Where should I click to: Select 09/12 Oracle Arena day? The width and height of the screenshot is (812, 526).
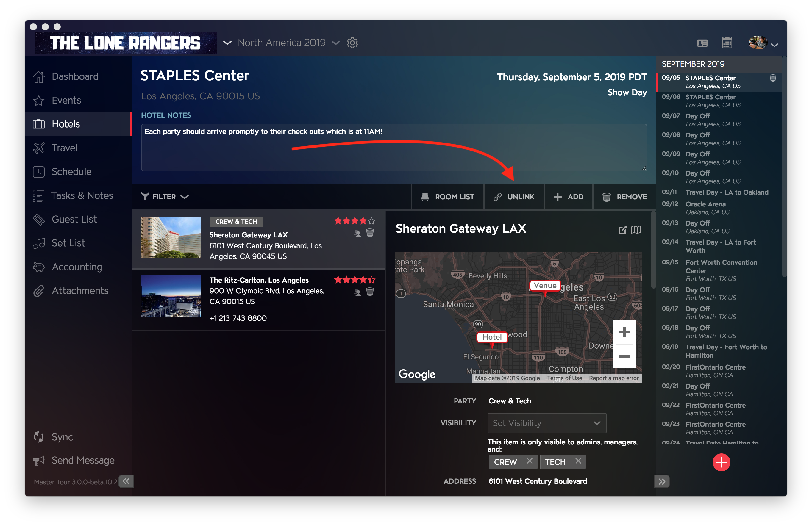click(719, 208)
